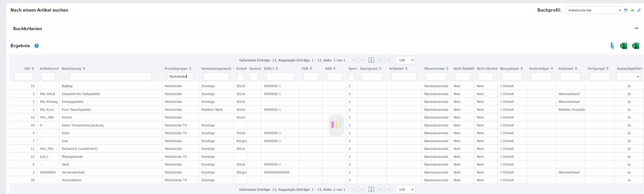This screenshot has height=194, width=644.
Task: Select page 1 in top pagination
Action: [x=371, y=60]
